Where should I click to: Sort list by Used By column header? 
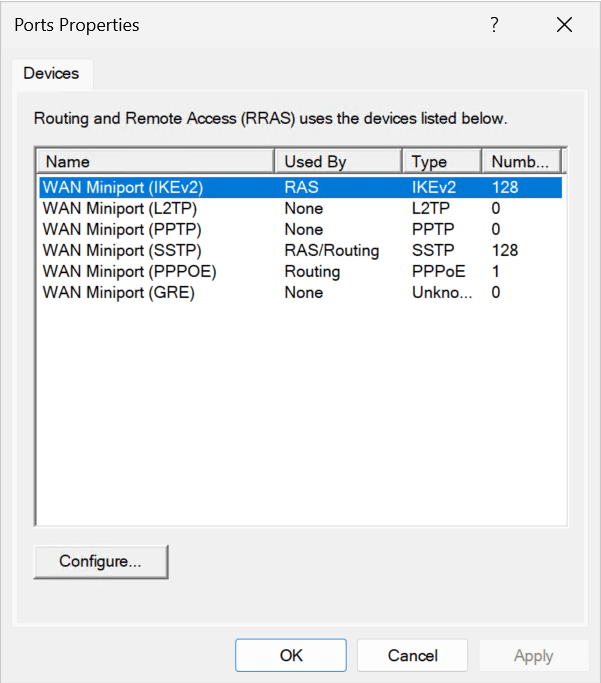(337, 161)
